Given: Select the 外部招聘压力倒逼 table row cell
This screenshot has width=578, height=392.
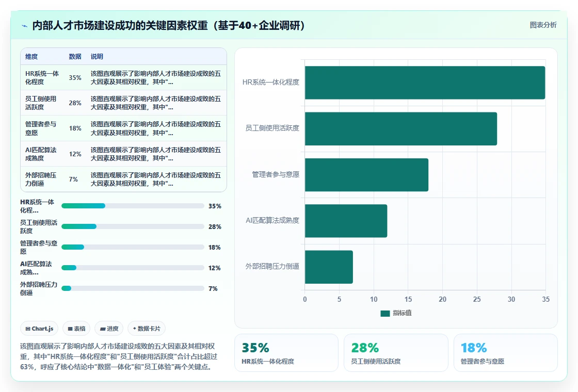Looking at the screenshot, I should tap(41, 179).
